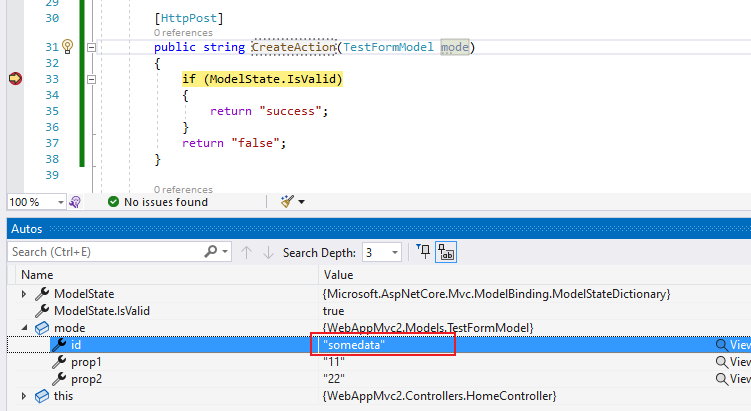The height and width of the screenshot is (411, 751).
Task: Click the pin filter icon in Autos toolbar
Action: click(423, 251)
